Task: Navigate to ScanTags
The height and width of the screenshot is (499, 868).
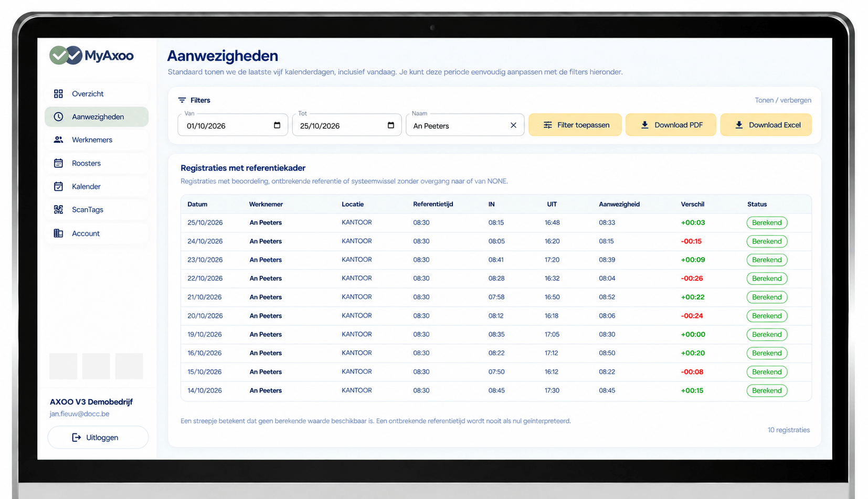Action: [97, 209]
